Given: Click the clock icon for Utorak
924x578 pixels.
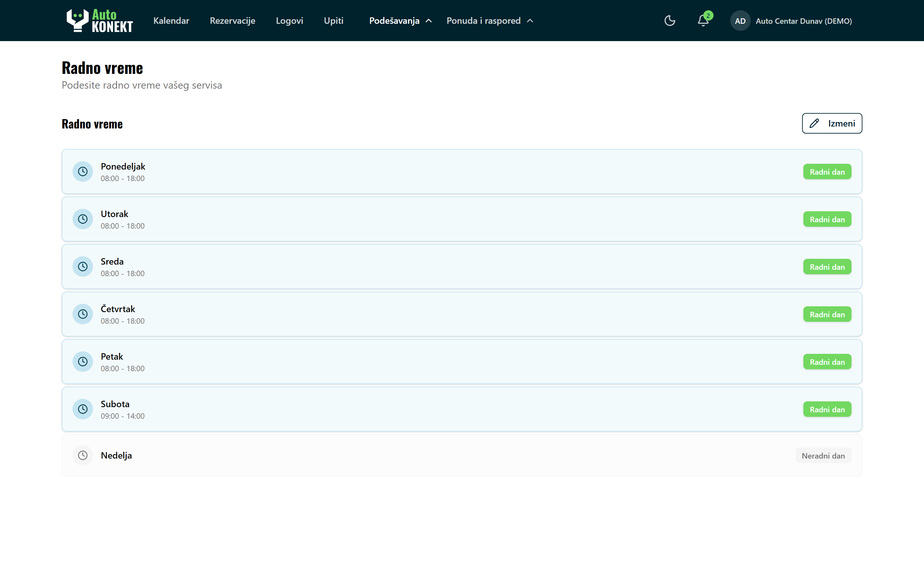Looking at the screenshot, I should 82,219.
